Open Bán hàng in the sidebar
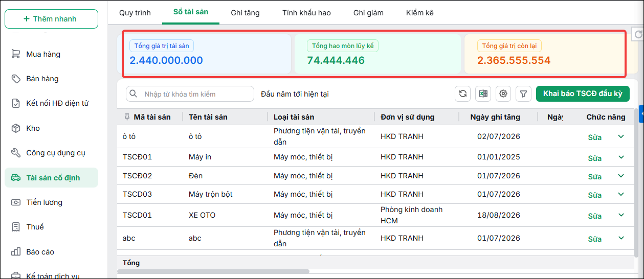Screen dimensions: 644x279 [51, 79]
